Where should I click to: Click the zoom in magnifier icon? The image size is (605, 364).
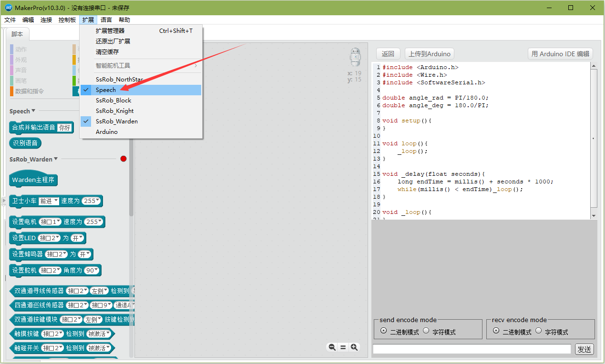click(x=354, y=347)
